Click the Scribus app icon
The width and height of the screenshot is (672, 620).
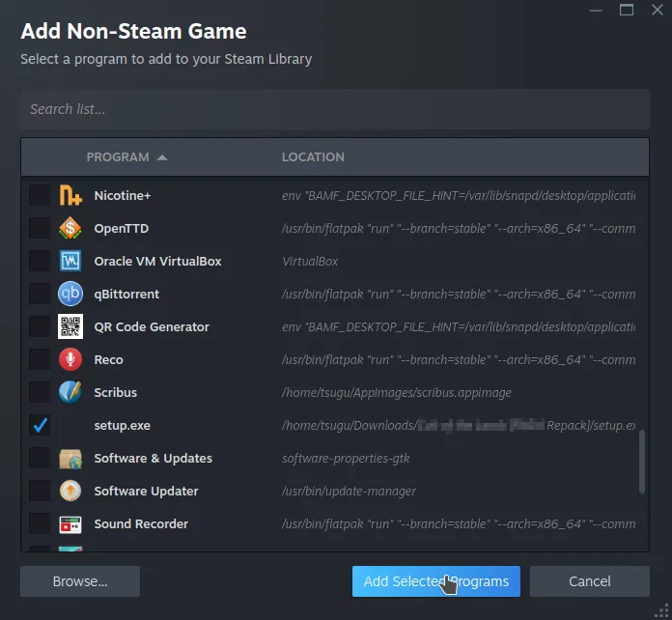click(70, 392)
